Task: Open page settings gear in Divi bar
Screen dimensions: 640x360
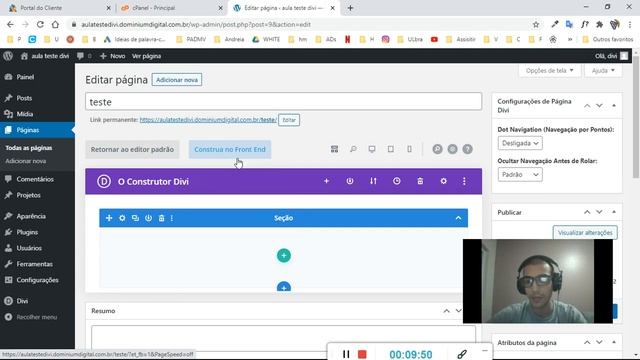Action: (x=443, y=181)
